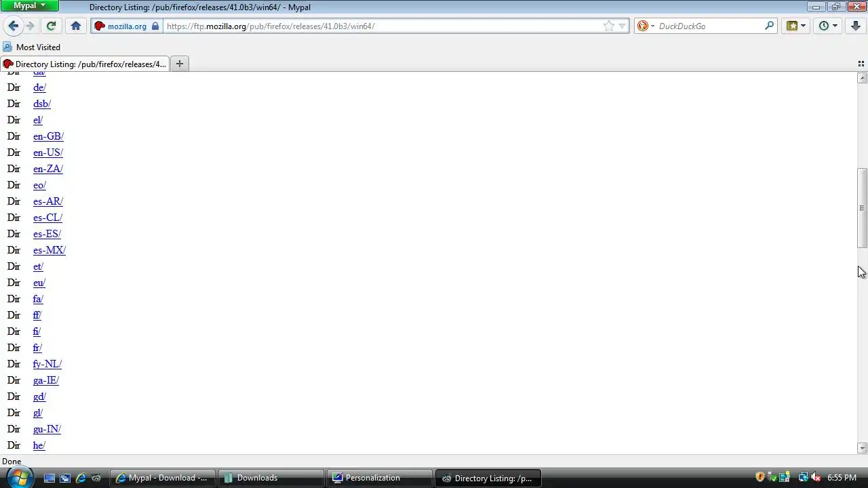
Task: Switch to Personalization taskbar window
Action: (379, 478)
